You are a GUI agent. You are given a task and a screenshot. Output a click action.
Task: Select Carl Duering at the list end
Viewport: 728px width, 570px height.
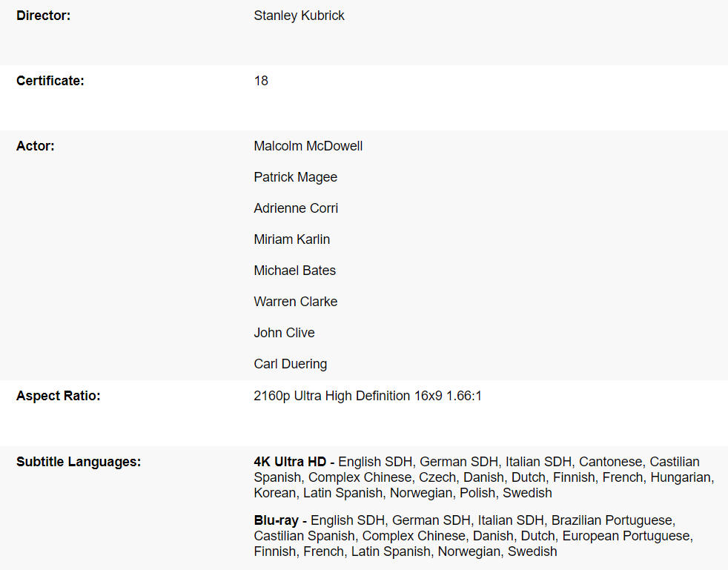tap(290, 364)
